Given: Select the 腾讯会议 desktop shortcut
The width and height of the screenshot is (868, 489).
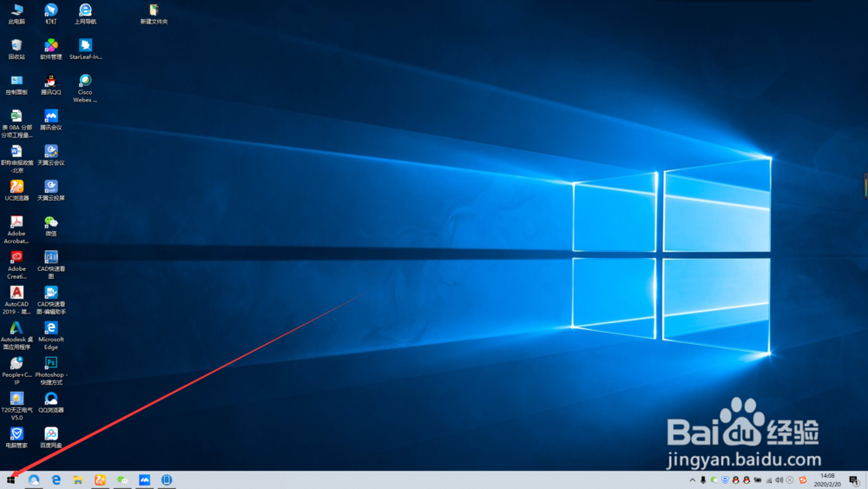Looking at the screenshot, I should tap(51, 121).
